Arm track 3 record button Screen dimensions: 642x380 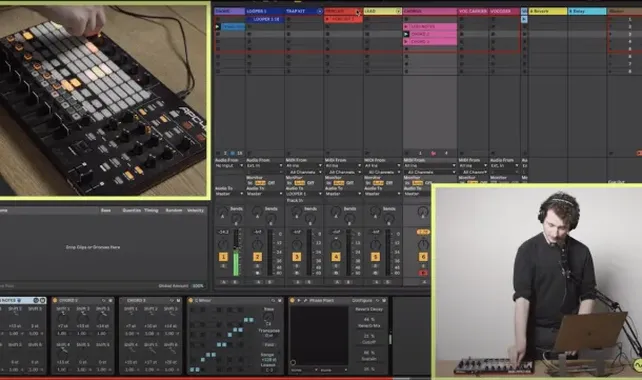click(x=296, y=273)
